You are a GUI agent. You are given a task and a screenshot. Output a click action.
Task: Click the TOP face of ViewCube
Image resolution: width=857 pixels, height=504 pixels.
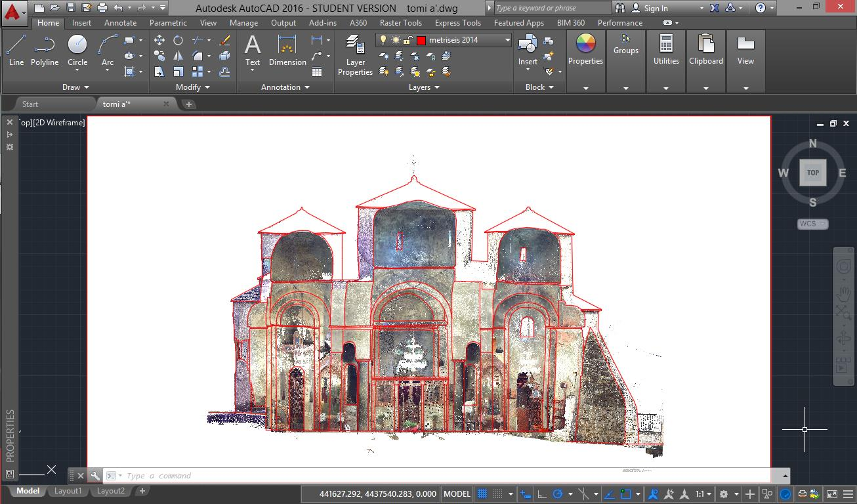pos(813,173)
